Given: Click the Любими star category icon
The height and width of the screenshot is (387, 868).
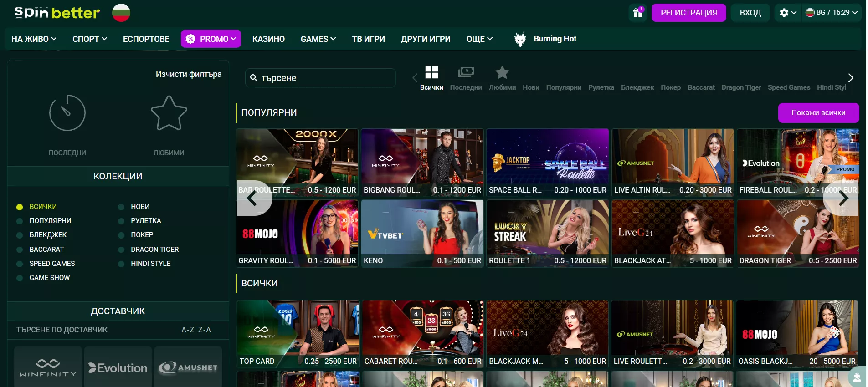Looking at the screenshot, I should point(502,73).
